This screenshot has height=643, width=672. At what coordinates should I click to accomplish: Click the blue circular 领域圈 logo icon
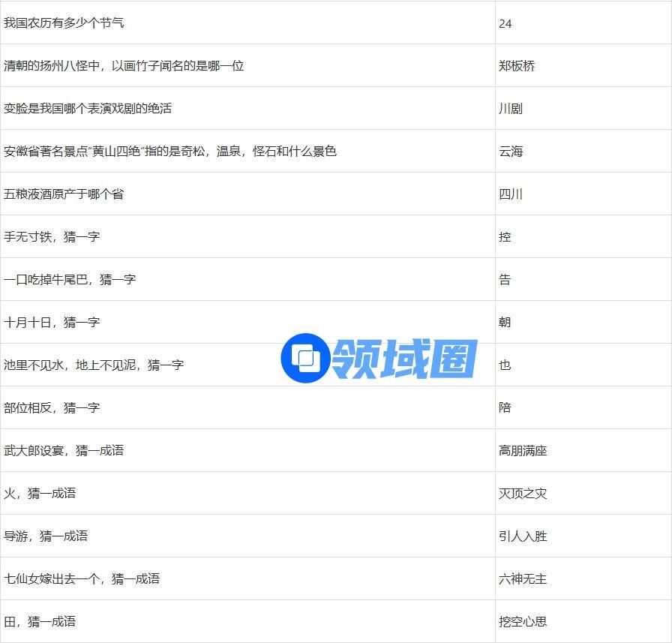pyautogui.click(x=305, y=358)
